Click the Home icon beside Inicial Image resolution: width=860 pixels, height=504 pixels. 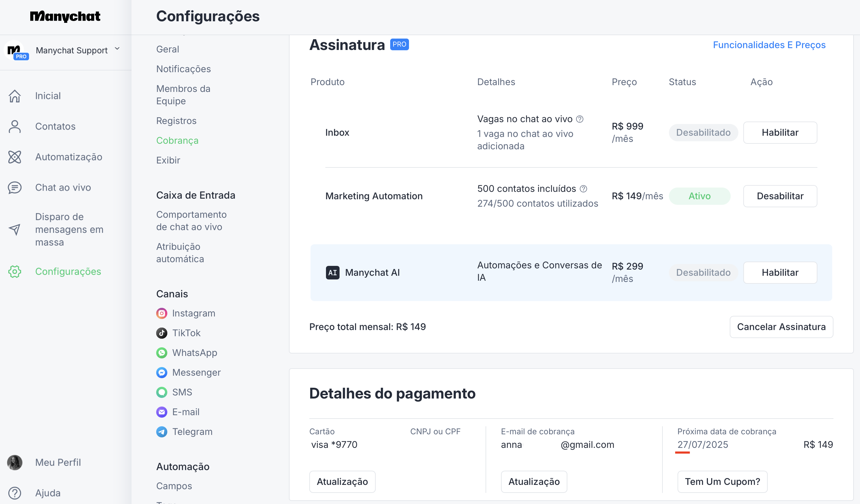[x=15, y=96]
